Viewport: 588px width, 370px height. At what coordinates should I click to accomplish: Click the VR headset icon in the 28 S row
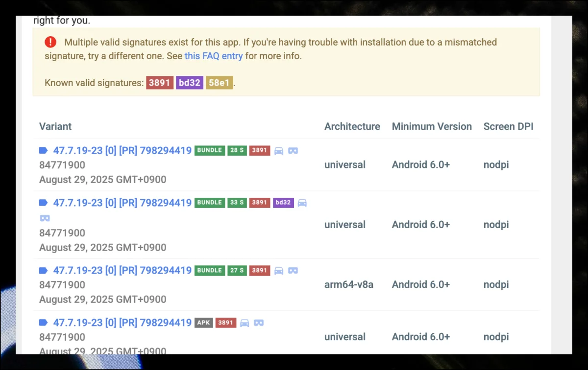coord(293,151)
